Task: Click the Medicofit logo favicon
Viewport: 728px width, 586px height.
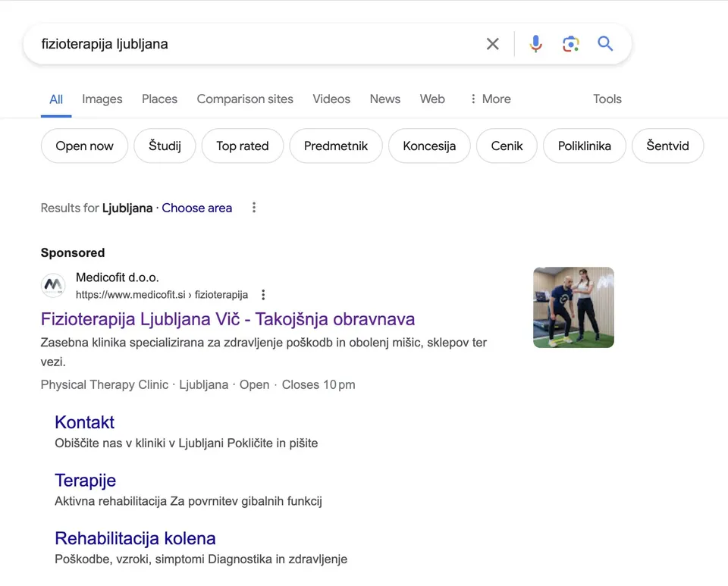Action: (x=53, y=285)
